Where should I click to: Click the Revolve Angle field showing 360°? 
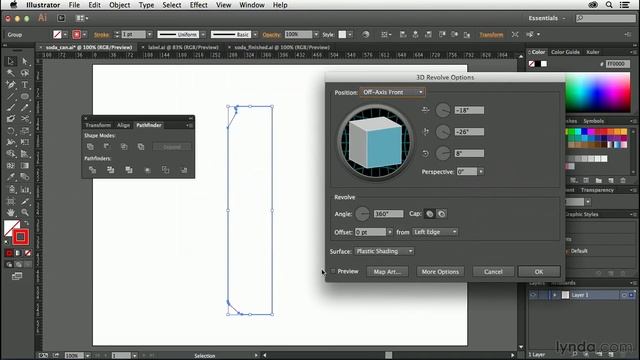(x=388, y=213)
